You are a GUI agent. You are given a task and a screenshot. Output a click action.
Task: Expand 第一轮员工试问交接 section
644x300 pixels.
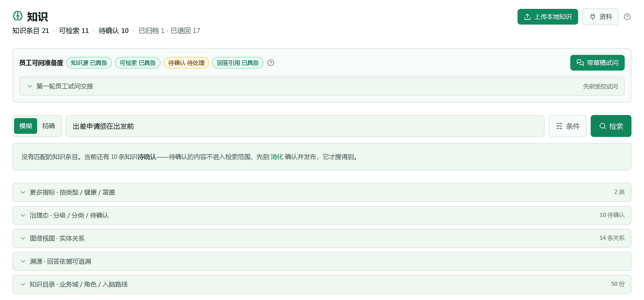322,86
